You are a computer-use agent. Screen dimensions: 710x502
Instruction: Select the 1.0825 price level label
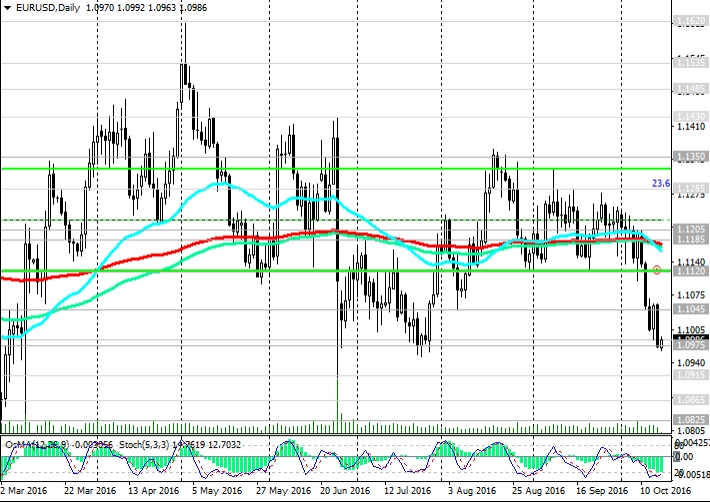[x=690, y=420]
